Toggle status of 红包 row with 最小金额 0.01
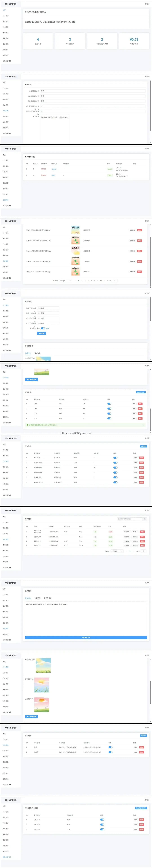Image resolution: width=152 pixels, height=868 pixels. (x=109, y=404)
